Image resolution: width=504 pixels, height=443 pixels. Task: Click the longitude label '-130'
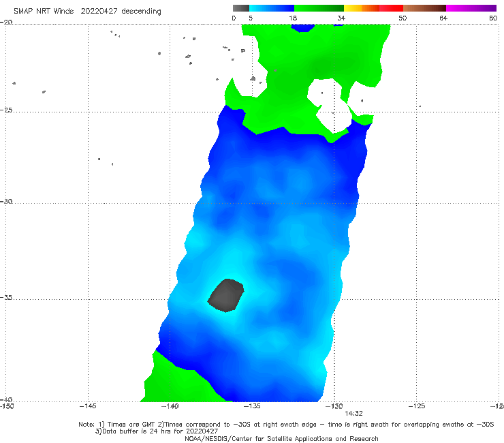(x=334, y=406)
